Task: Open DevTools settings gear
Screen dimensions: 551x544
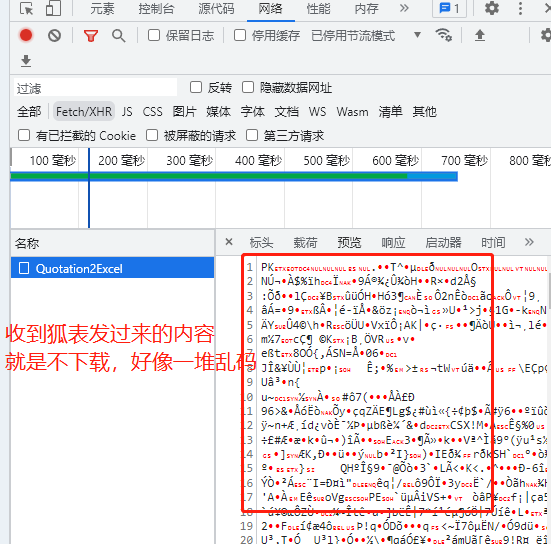Action: tap(492, 8)
